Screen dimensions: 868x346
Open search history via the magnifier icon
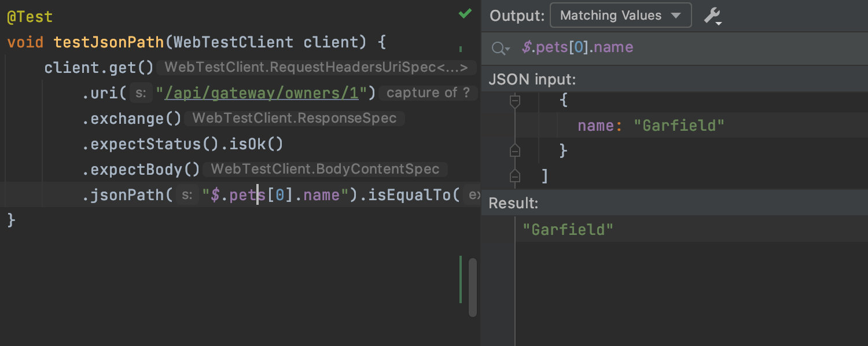coord(500,48)
